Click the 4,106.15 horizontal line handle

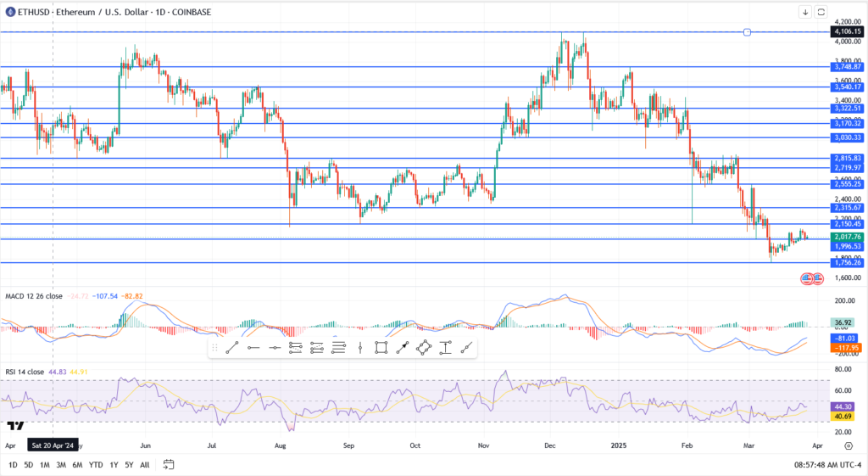pos(747,32)
